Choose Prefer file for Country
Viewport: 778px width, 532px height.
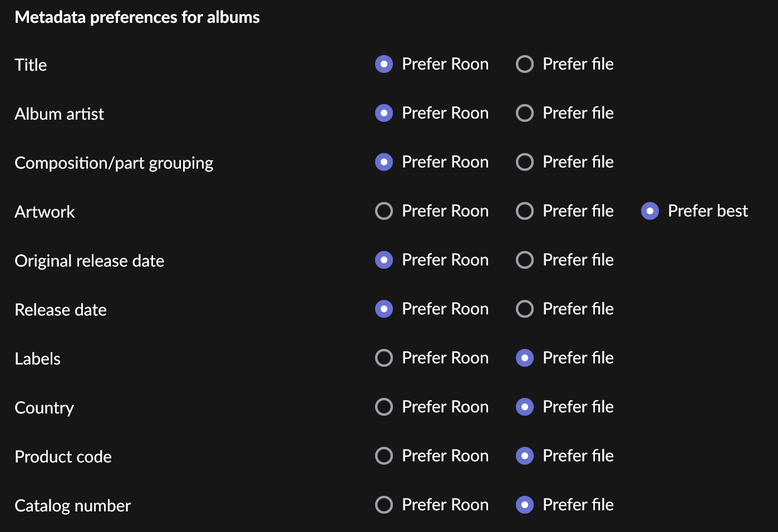tap(525, 407)
